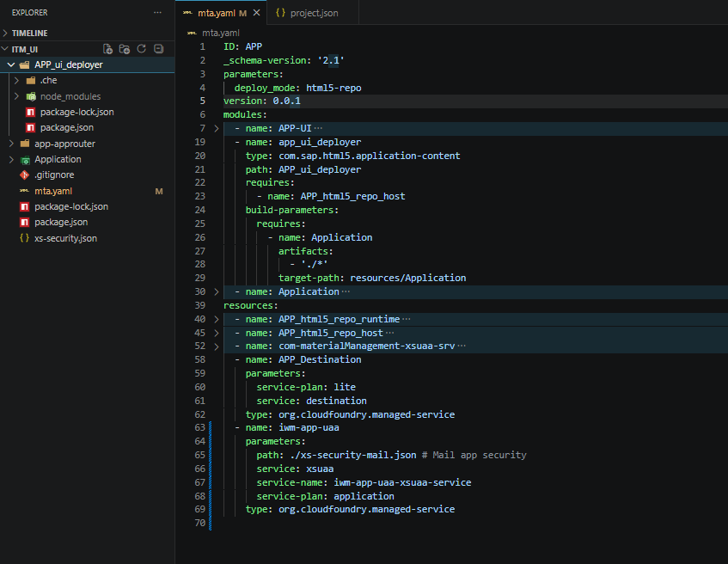Open .gitignore file in explorer

54,175
